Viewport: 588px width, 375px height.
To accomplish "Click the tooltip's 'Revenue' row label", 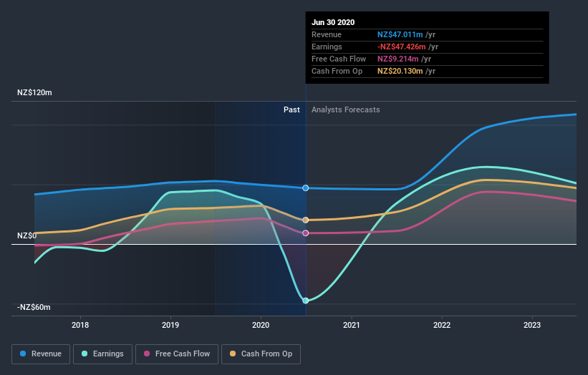I will point(327,34).
